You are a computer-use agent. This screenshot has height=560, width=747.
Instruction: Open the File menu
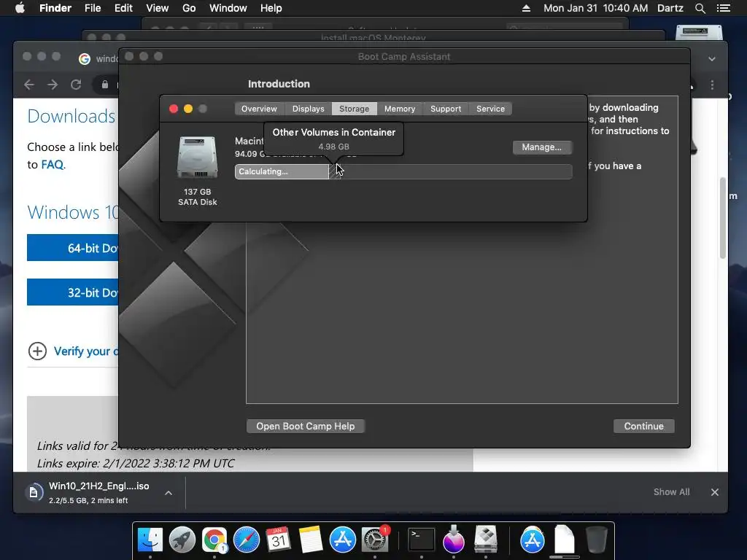coord(93,8)
